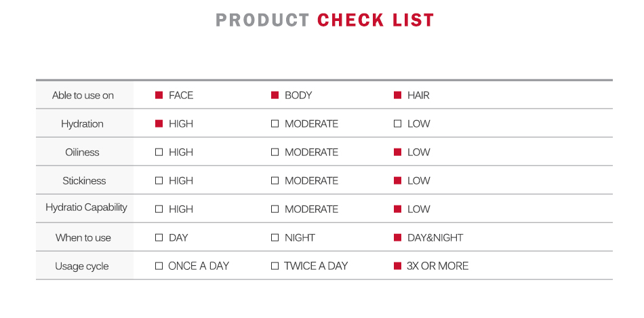Viewport: 644px width, 318px height.
Task: Uncheck LOW in the Stickiness row
Action: (x=398, y=181)
